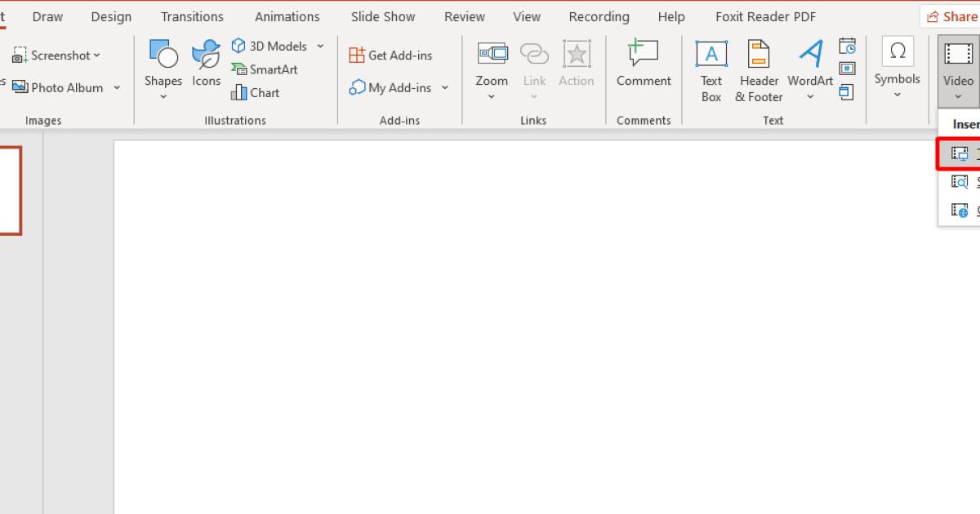Click the Share button
980x514 pixels.
[x=952, y=16]
